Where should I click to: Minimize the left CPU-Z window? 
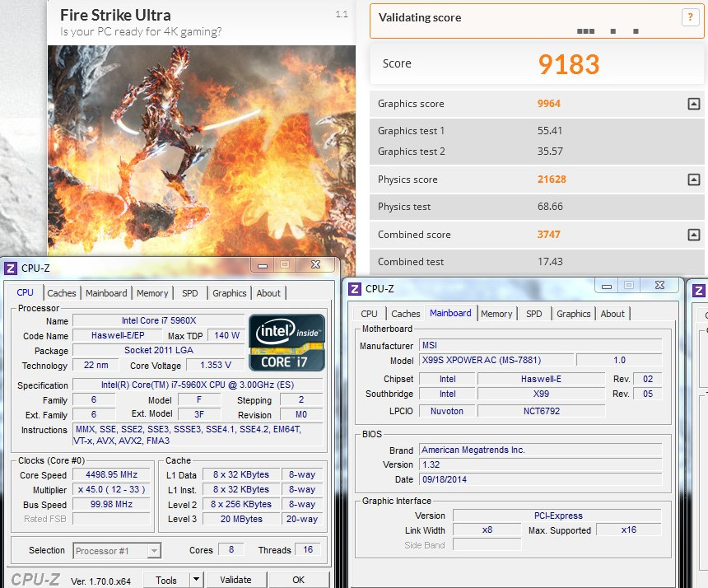coord(262,265)
